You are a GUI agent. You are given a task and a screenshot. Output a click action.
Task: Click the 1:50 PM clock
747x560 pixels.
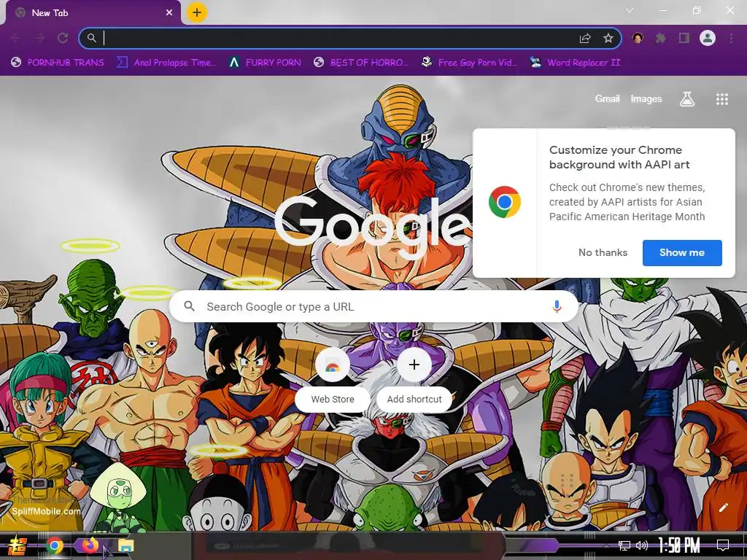[679, 545]
